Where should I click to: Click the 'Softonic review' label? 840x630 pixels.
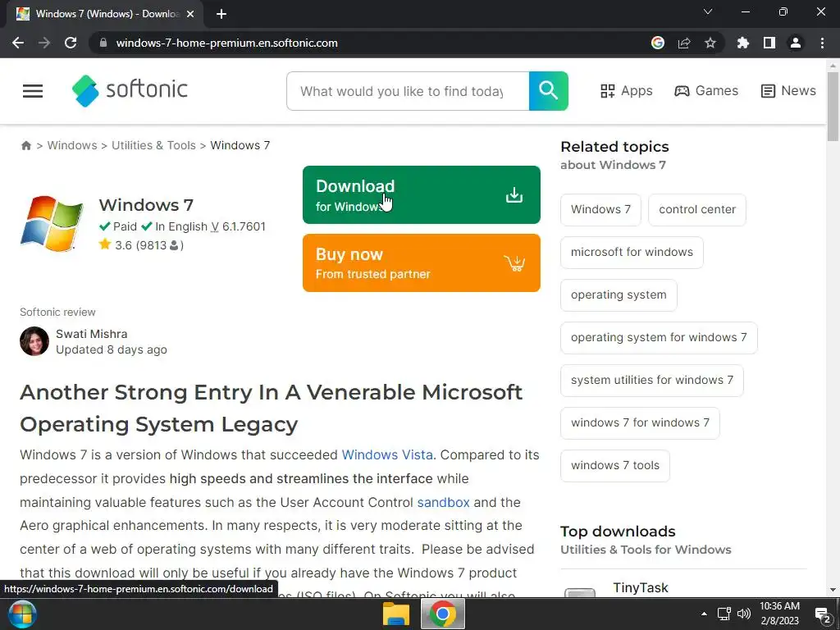(x=57, y=313)
